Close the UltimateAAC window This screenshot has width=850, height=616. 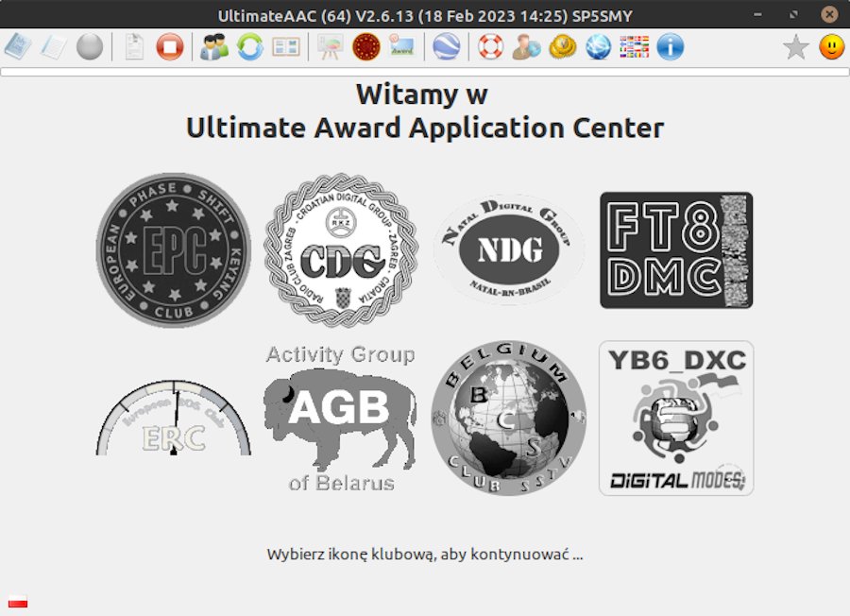pyautogui.click(x=829, y=14)
